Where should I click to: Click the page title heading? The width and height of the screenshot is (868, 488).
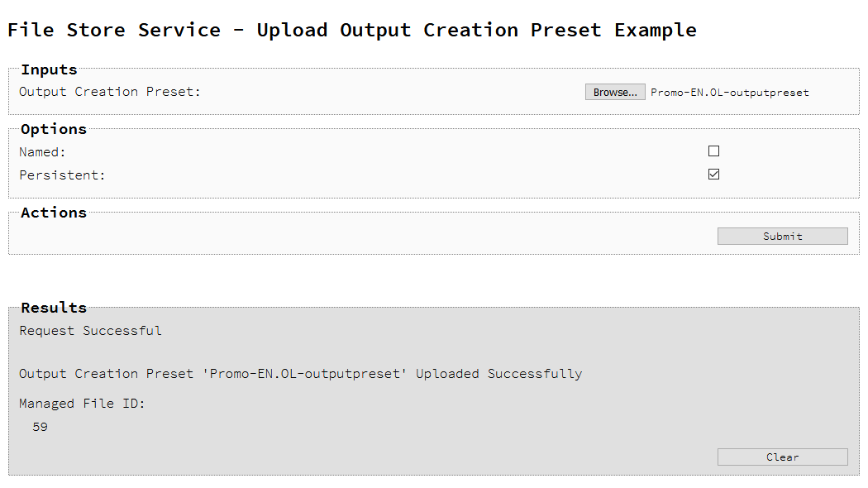[352, 30]
